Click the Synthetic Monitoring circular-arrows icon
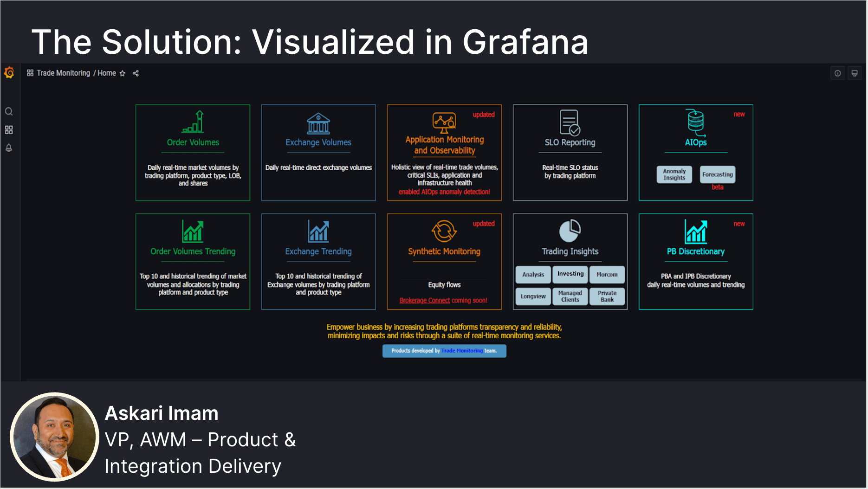Screen dimensions: 868x489 coord(444,232)
